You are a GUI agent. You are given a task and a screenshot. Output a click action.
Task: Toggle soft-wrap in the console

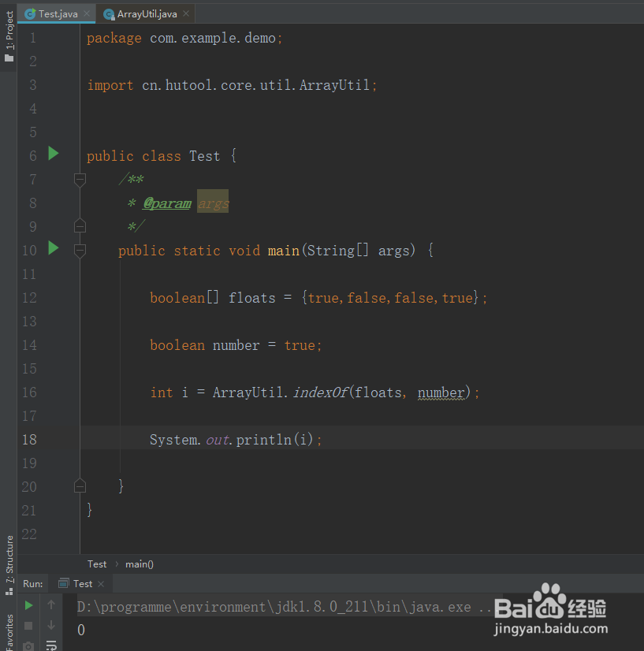[x=51, y=645]
